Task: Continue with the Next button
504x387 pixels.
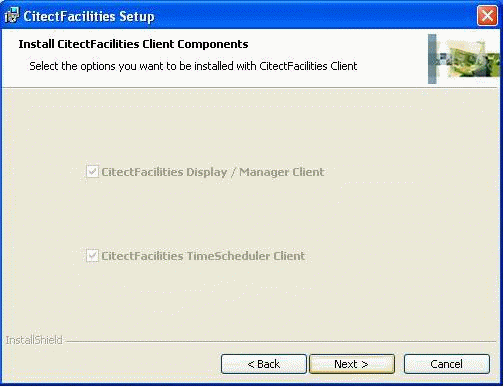Action: pos(352,364)
